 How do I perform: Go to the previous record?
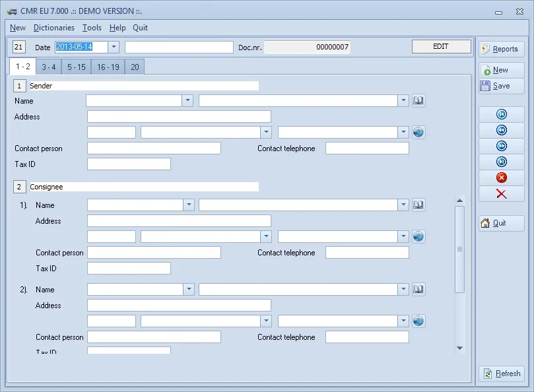tap(500, 129)
